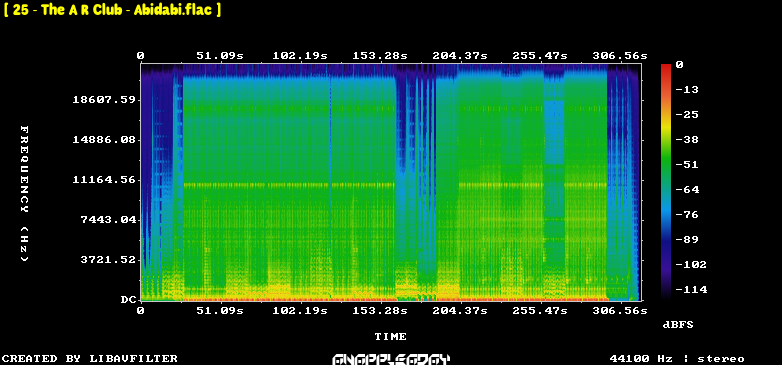The width and height of the screenshot is (782, 365).
Task: Click the 11164.56 frequency axis label
Action: (104, 180)
